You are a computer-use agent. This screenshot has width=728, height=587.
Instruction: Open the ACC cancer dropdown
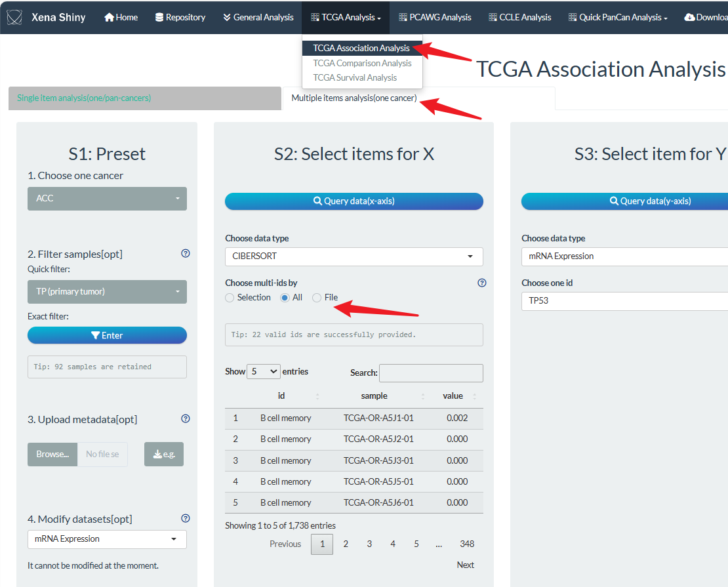[107, 199]
